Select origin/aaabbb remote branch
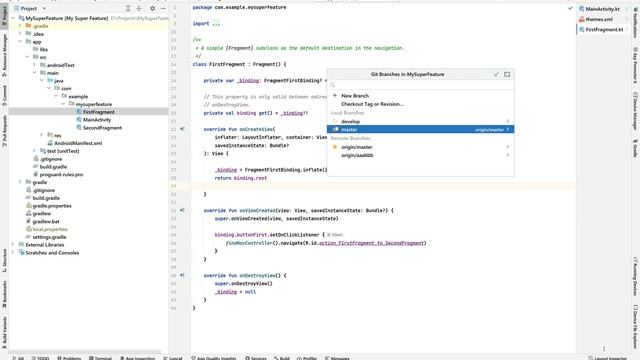This screenshot has height=360, width=640. pos(420,155)
